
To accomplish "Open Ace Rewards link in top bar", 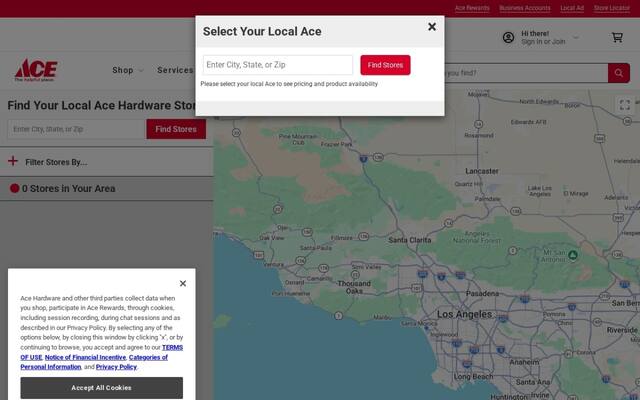I will [x=472, y=8].
